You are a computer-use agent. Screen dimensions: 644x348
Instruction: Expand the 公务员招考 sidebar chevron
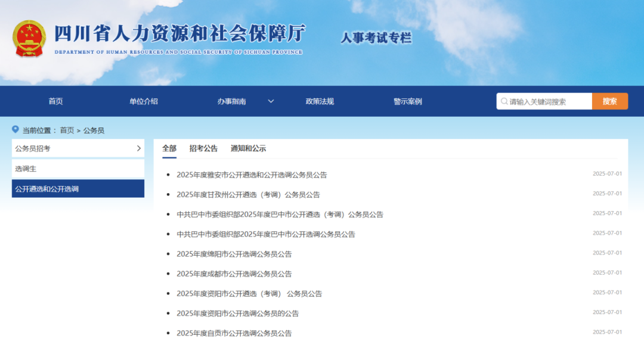pos(137,148)
